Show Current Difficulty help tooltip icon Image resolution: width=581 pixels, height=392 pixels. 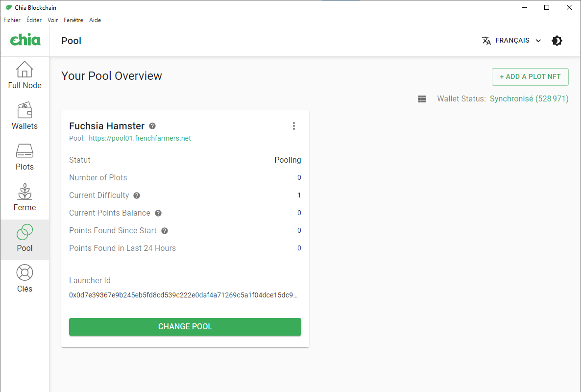point(137,196)
